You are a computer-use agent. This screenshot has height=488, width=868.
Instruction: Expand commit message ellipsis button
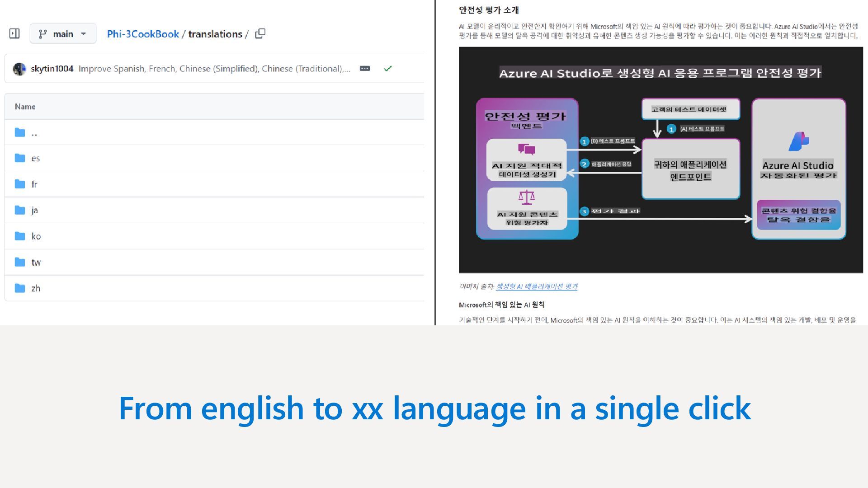[365, 69]
